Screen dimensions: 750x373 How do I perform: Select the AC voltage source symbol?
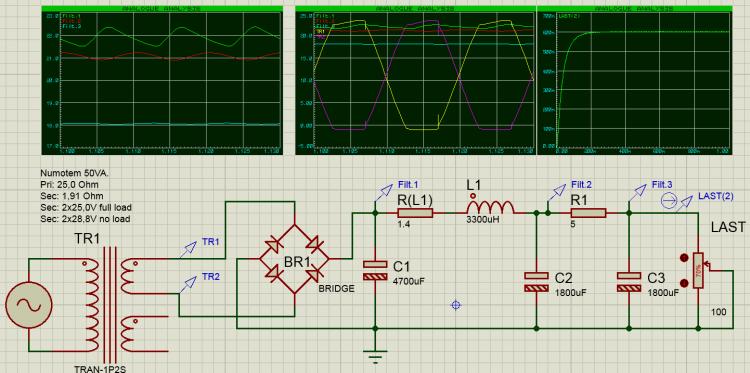pos(28,305)
